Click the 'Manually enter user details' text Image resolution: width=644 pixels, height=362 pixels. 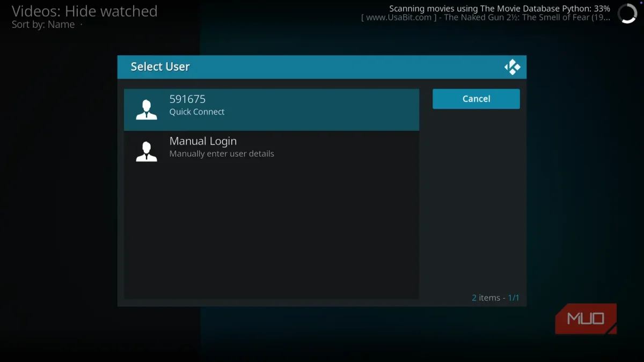click(x=222, y=154)
